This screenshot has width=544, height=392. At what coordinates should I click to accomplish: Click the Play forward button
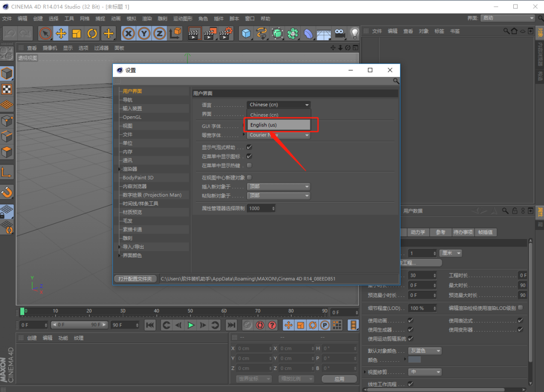point(190,325)
